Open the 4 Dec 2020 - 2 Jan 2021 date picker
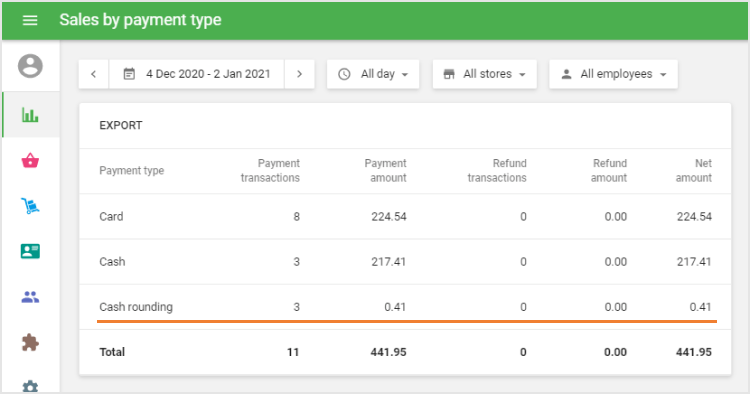 [x=197, y=74]
